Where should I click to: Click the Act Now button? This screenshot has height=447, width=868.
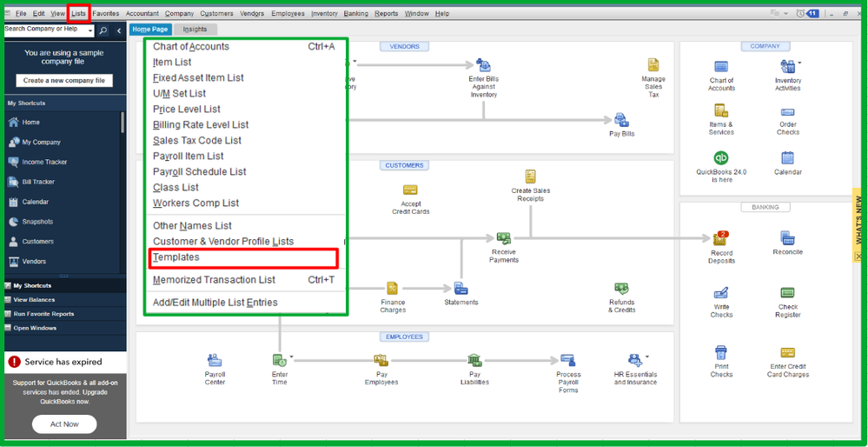pyautogui.click(x=64, y=424)
